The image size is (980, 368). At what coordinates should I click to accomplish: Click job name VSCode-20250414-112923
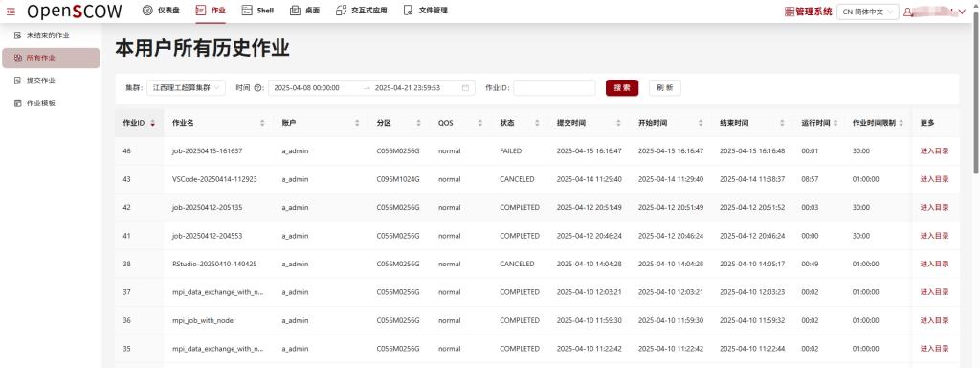pyautogui.click(x=214, y=179)
